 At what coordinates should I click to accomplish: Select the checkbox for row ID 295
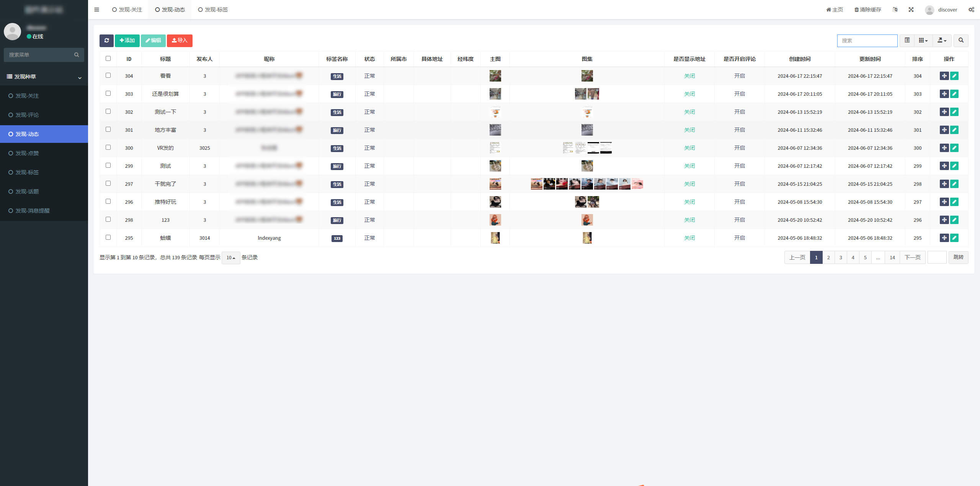point(108,237)
